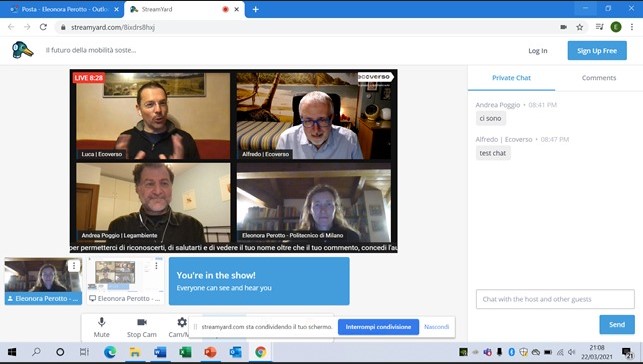
Task: Click the Sign Up Free button
Action: point(597,50)
